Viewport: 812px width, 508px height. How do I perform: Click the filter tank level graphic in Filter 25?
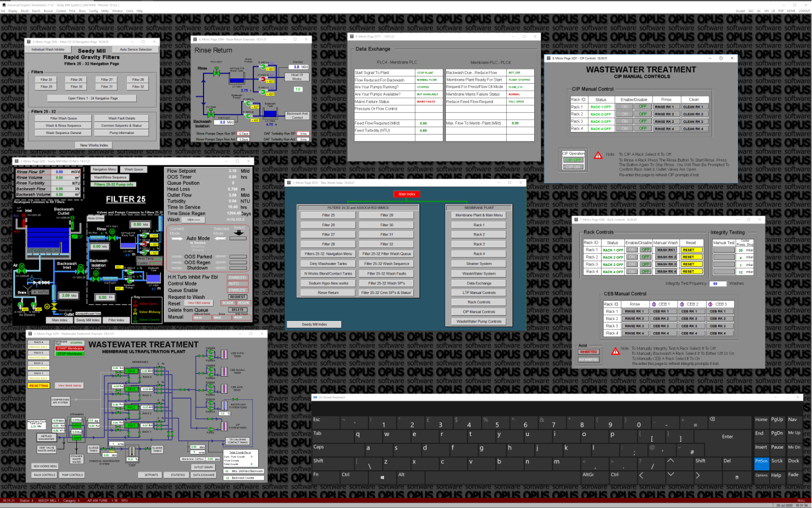pos(48,240)
